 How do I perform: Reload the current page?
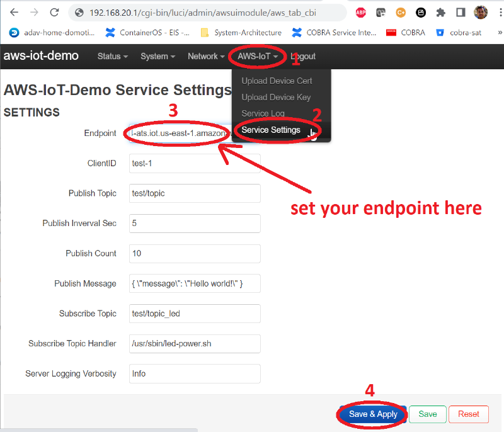pos(55,12)
